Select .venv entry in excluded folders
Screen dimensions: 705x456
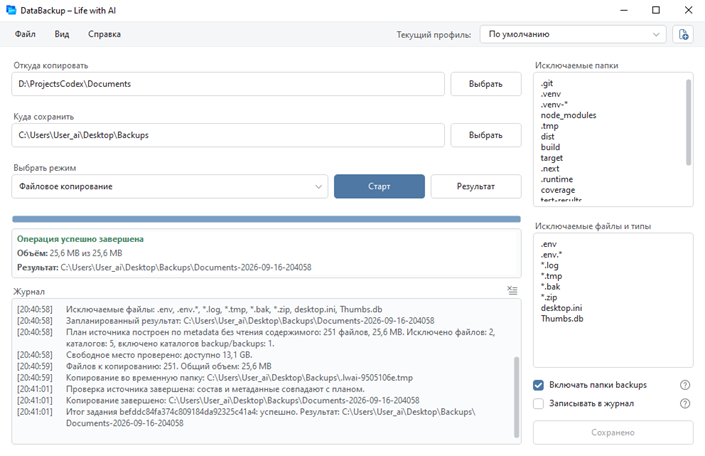tap(551, 94)
